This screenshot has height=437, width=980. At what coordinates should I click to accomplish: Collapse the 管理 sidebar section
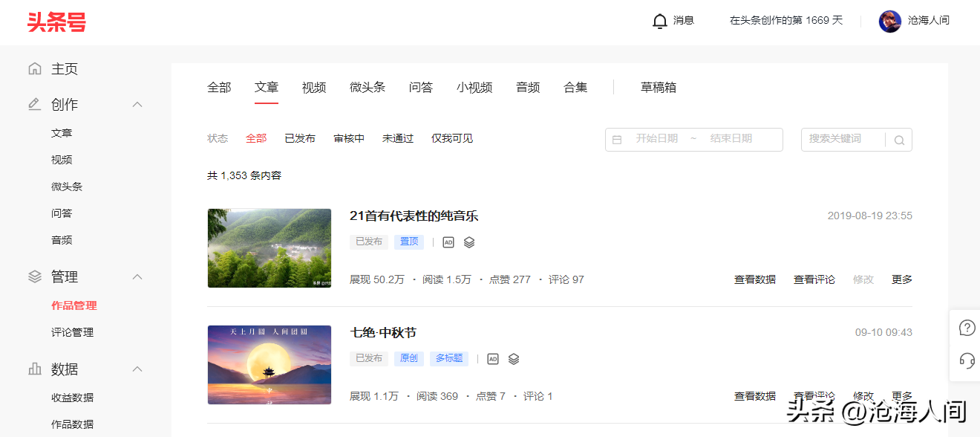coord(137,277)
